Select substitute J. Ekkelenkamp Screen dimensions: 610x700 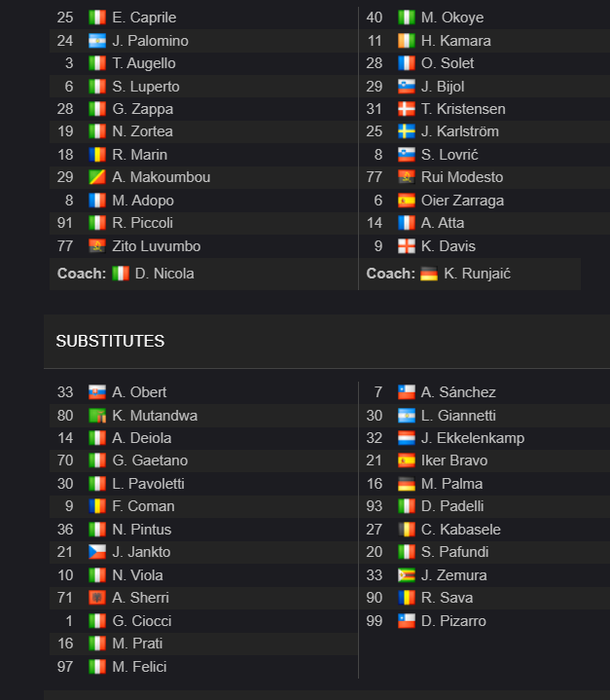(x=473, y=438)
